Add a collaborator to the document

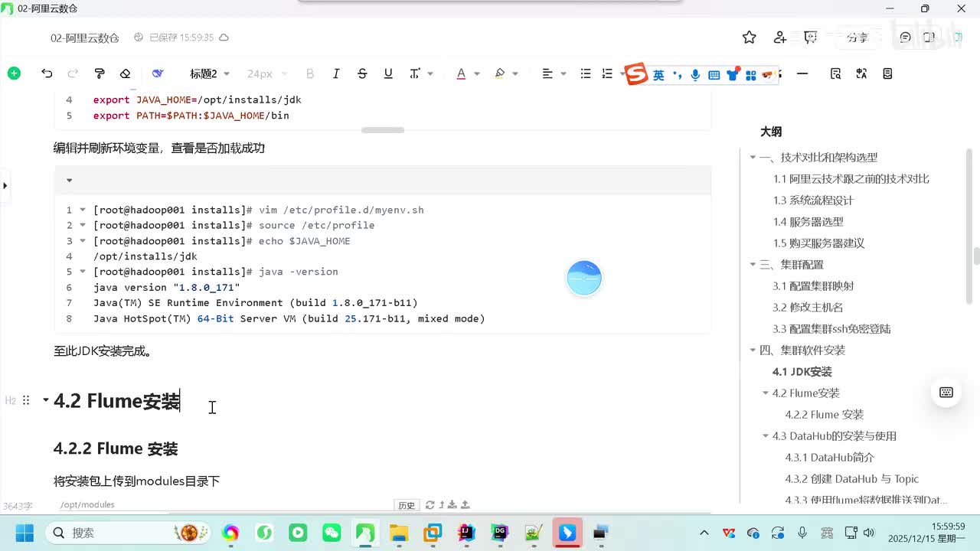point(780,37)
